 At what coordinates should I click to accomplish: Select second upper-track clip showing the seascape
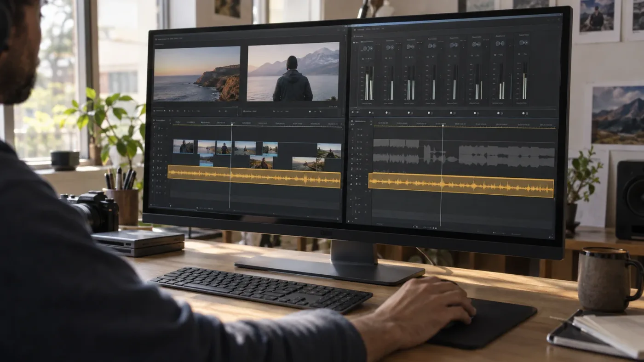(207, 147)
